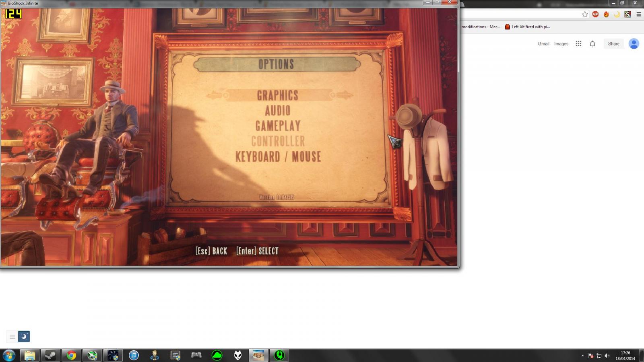Open Keyboard / Mouse options
Viewport: 644px width, 362px height.
coord(278,156)
